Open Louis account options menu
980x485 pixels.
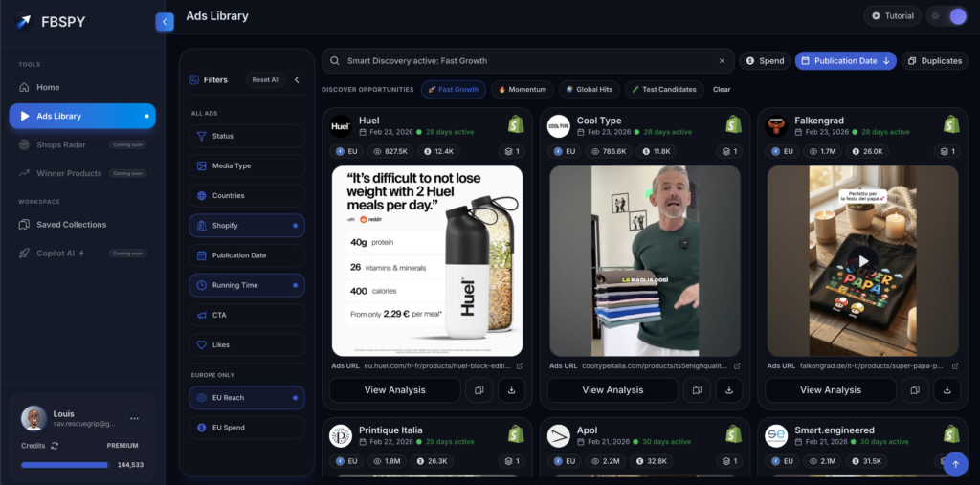pos(134,418)
